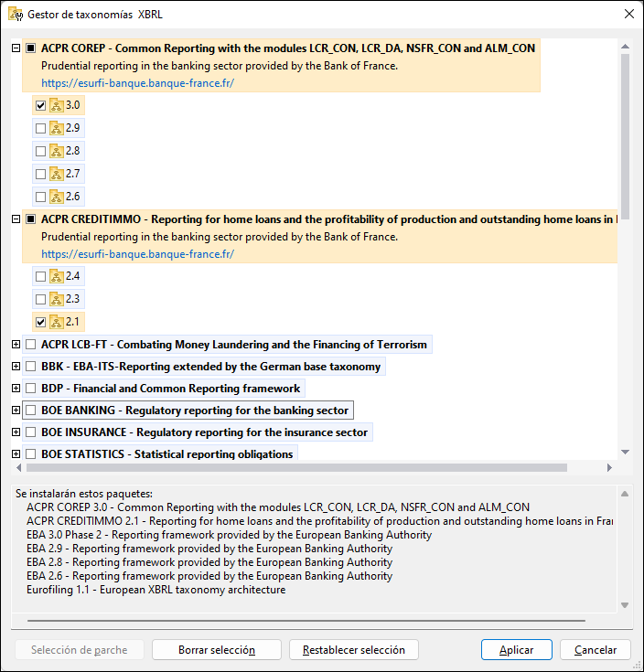Screen dimensions: 644x672
Task: Expand the ACPR LCB-FT node
Action: pos(16,345)
